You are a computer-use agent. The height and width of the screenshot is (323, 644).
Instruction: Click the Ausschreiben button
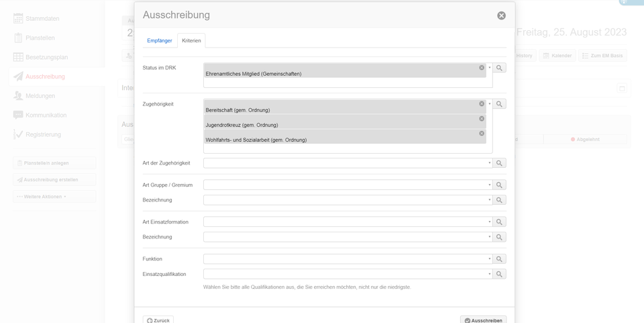[x=483, y=320]
